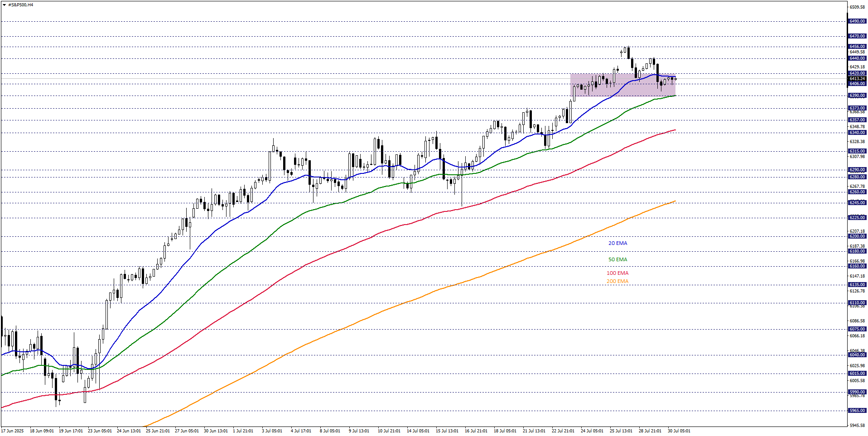This screenshot has width=868, height=436.
Task: Click the 6200.00 horizontal line price label
Action: pos(857,236)
